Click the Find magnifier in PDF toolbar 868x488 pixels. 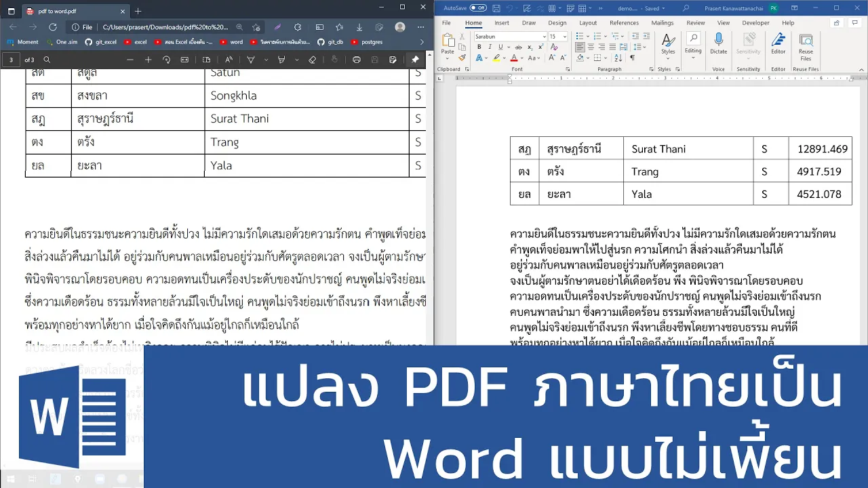47,60
